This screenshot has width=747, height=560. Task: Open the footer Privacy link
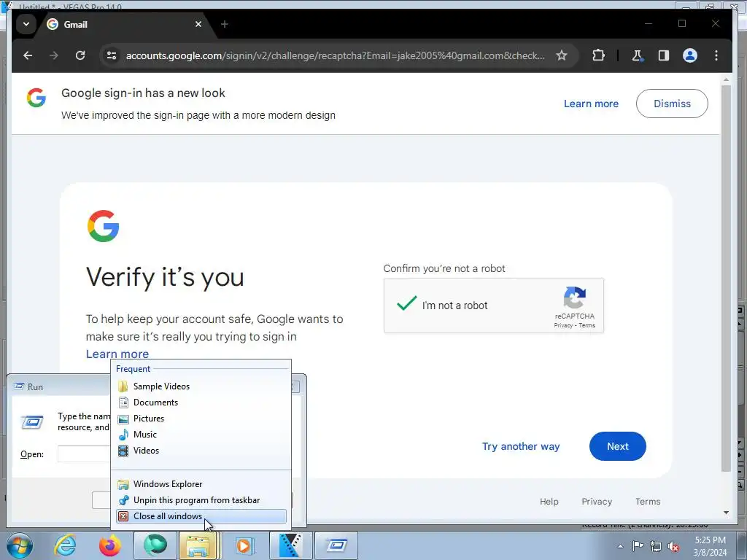597,502
